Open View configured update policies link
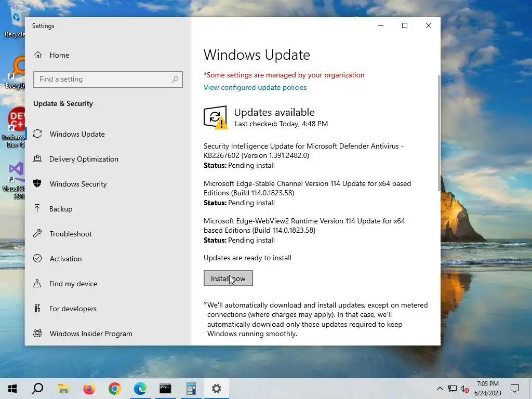The image size is (532, 399). pyautogui.click(x=255, y=87)
